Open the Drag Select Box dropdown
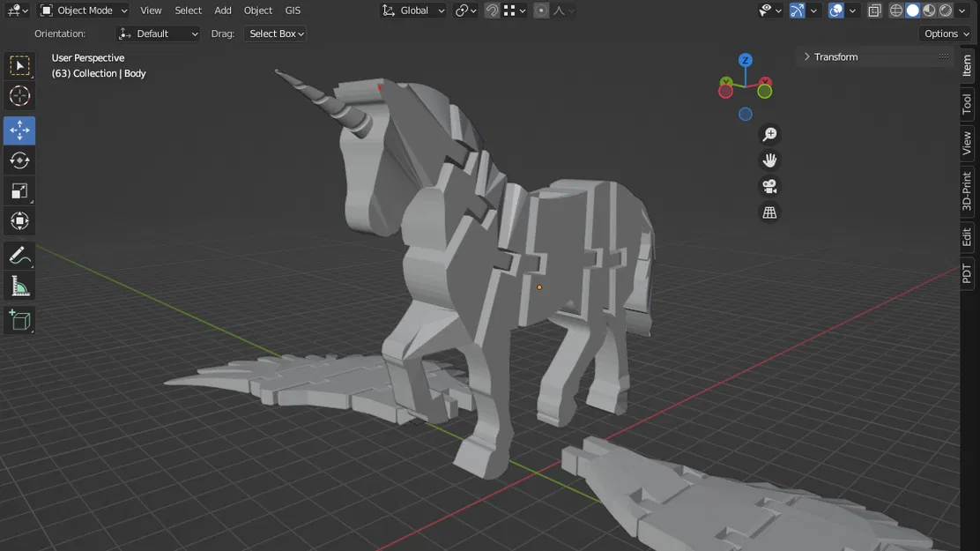Viewport: 980px width, 551px height. pos(274,33)
